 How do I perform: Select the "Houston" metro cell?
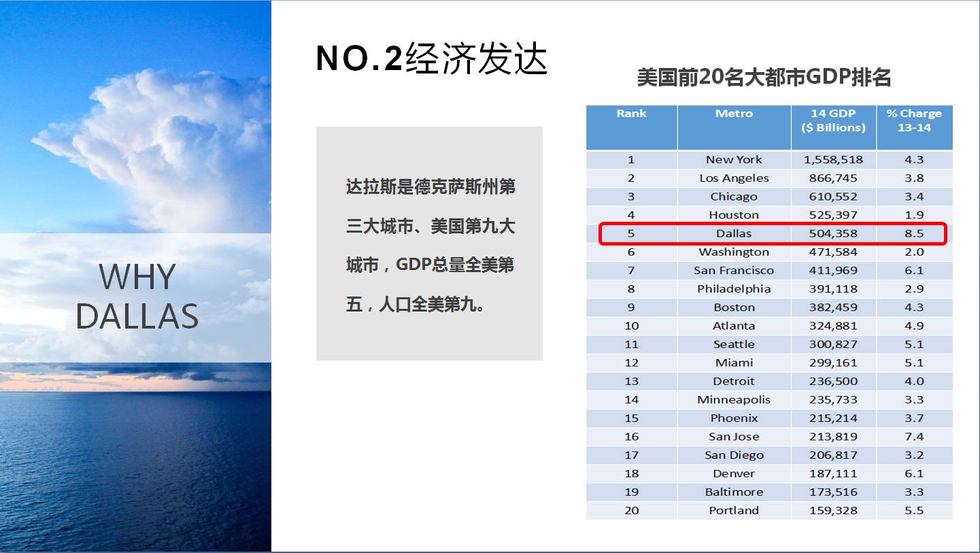point(734,215)
